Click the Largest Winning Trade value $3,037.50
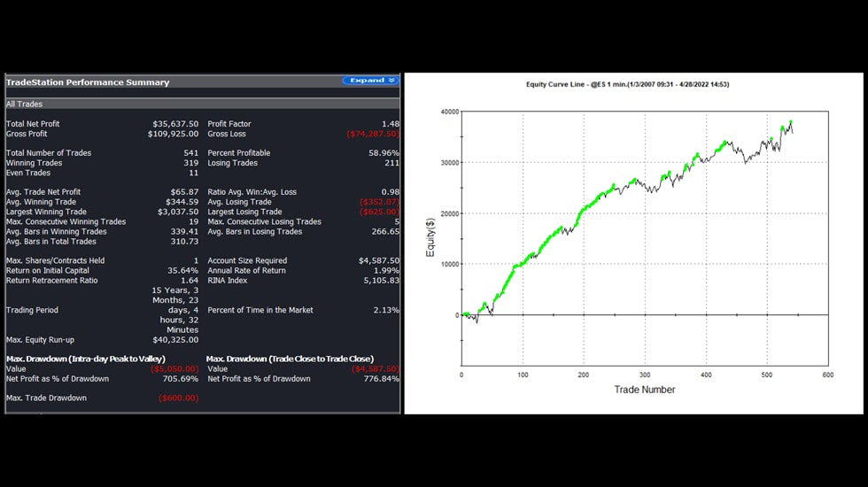The height and width of the screenshot is (487, 868). [x=178, y=212]
